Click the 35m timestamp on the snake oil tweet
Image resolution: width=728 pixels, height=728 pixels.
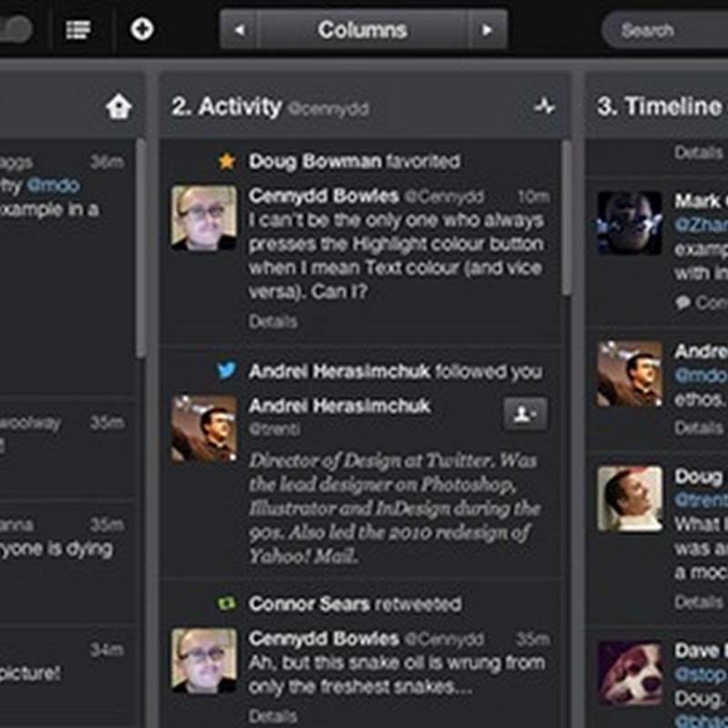click(533, 640)
